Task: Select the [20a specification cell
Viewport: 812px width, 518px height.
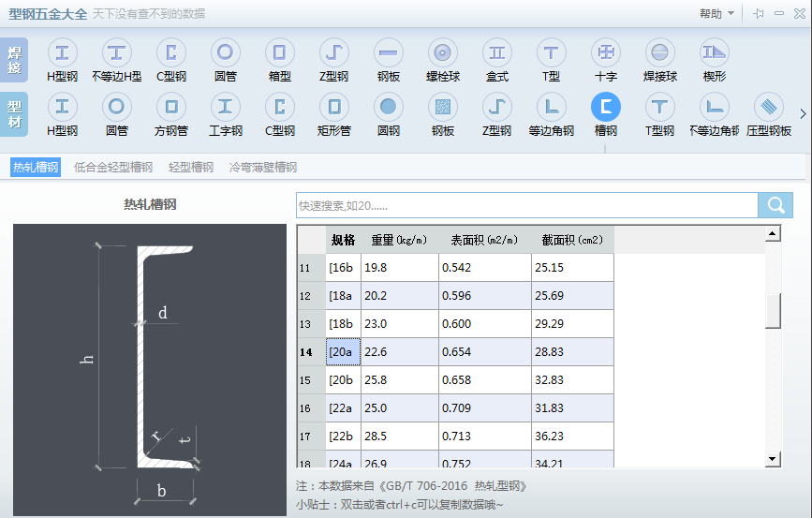Action: (x=344, y=351)
